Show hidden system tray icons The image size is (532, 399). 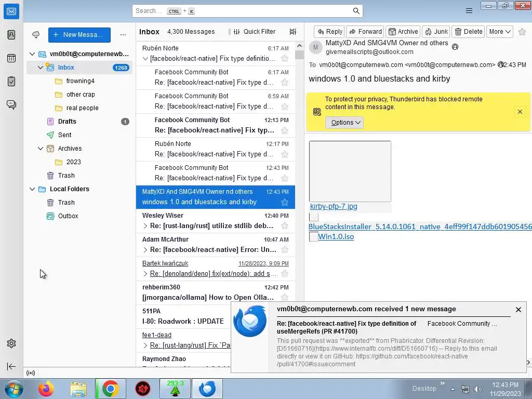coord(453,389)
